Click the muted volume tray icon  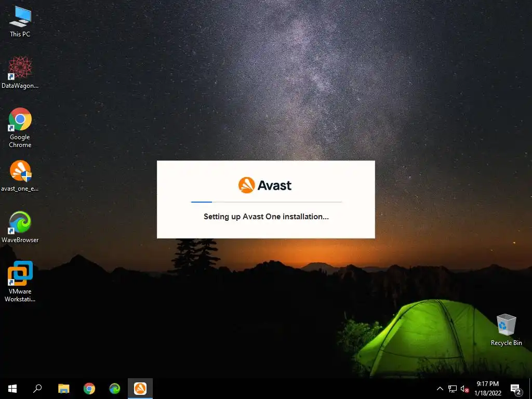click(464, 389)
